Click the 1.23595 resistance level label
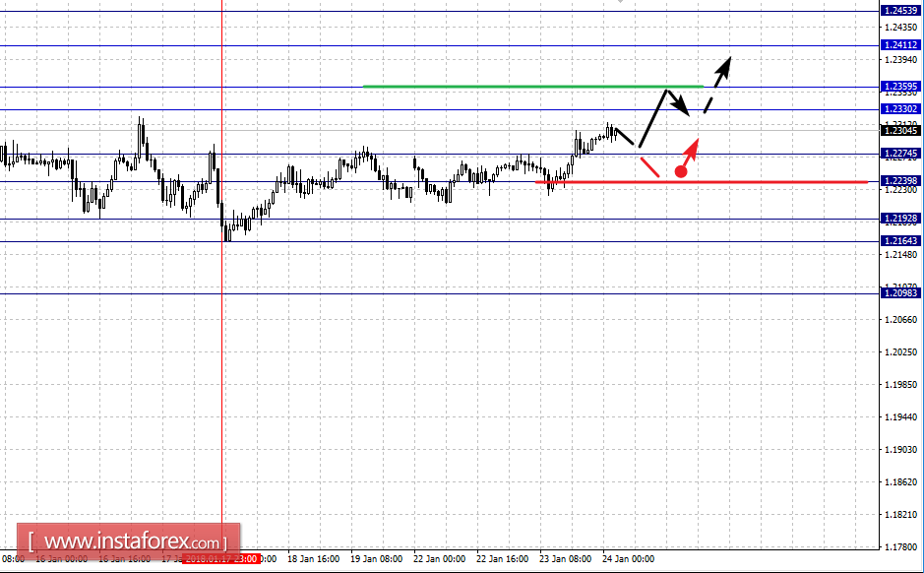924x573 pixels. (900, 87)
